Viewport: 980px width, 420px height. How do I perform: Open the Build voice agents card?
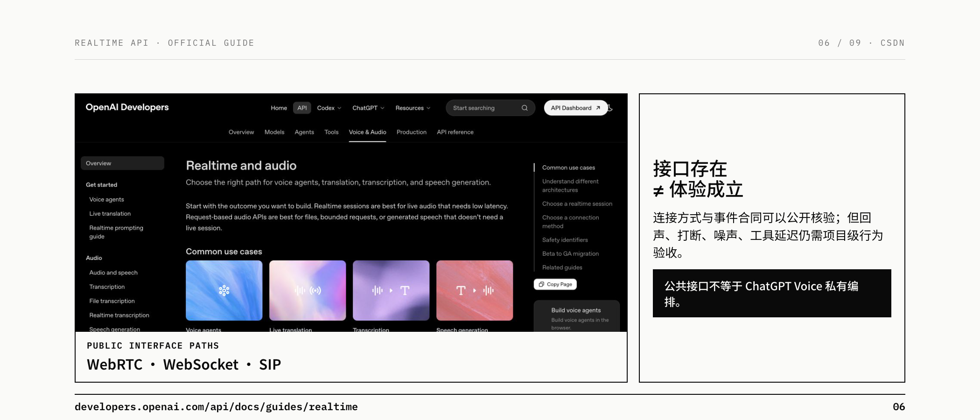[x=577, y=316]
